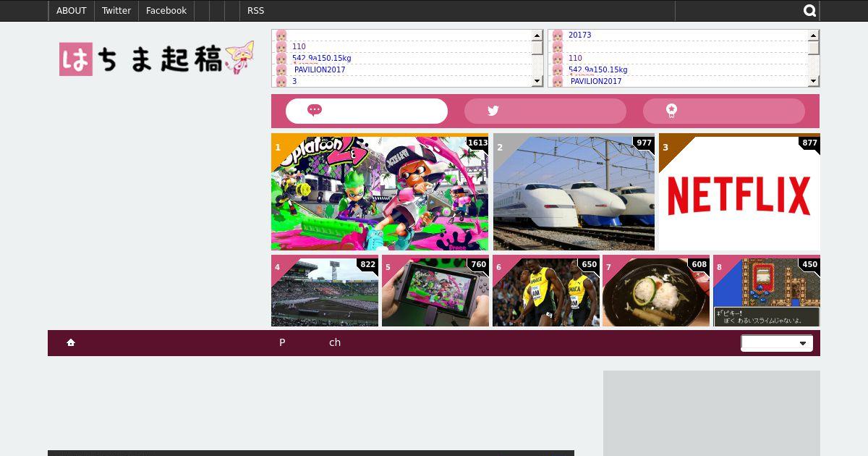This screenshot has height=456, width=868.
Task: Open the search magnifier icon
Action: coord(810,11)
